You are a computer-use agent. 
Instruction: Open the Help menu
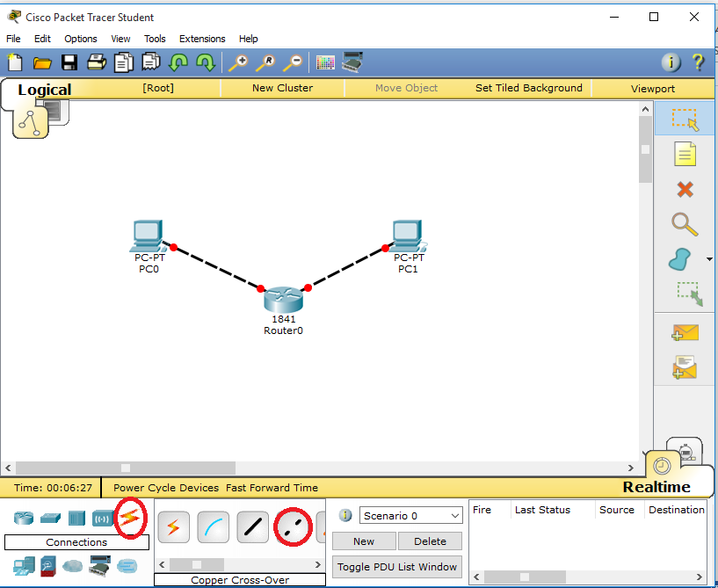(248, 39)
